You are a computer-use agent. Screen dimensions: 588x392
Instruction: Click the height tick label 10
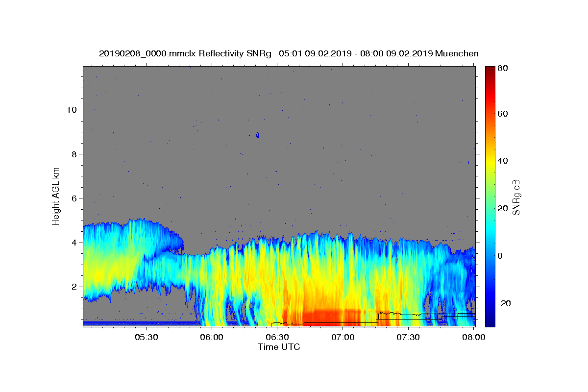[x=71, y=110]
